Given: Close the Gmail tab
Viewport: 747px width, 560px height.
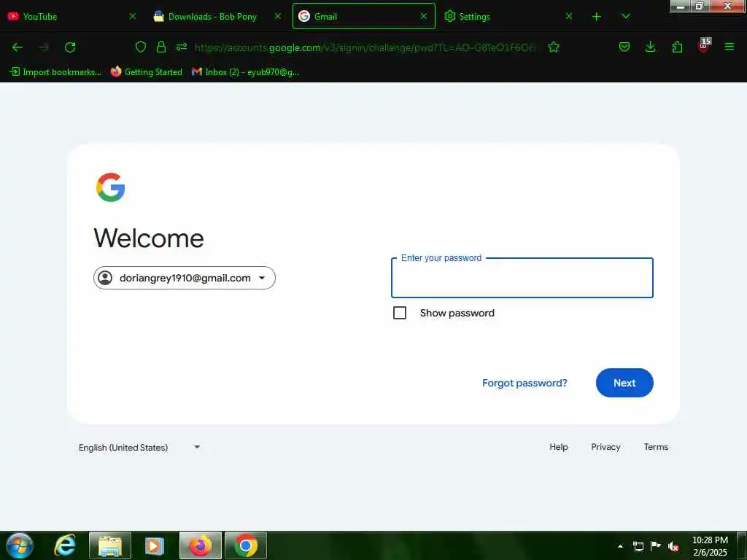Looking at the screenshot, I should [x=424, y=16].
